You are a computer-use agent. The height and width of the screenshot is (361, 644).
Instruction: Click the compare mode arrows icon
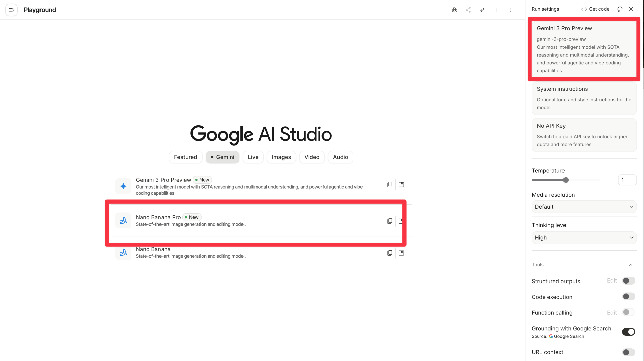(x=482, y=10)
